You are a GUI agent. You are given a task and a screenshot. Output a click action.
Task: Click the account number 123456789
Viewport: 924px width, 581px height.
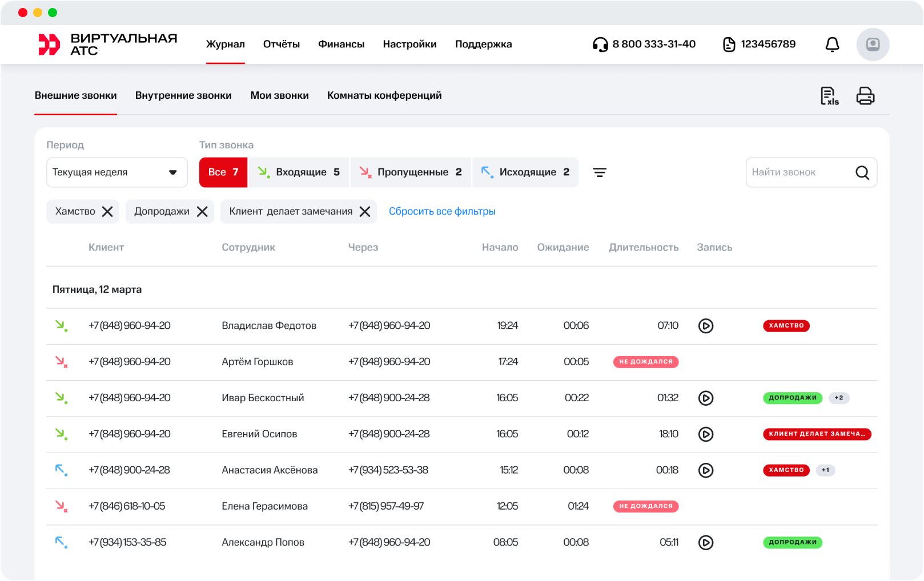(768, 45)
